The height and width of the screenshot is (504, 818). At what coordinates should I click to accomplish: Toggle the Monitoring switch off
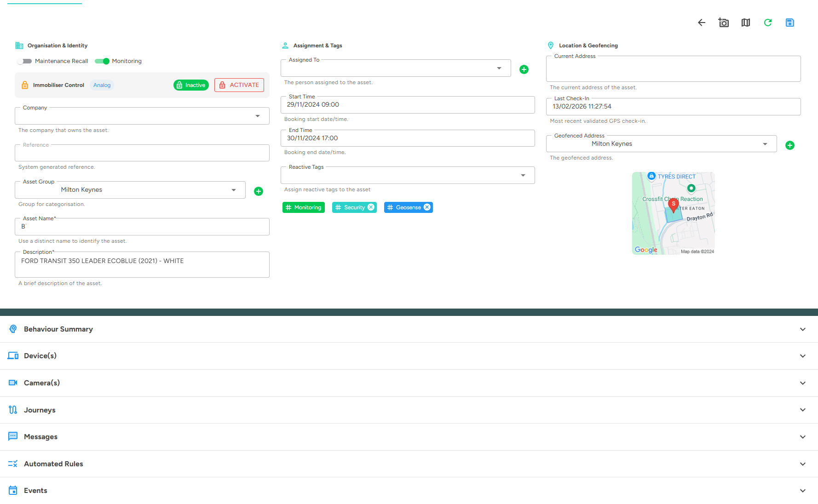[102, 61]
